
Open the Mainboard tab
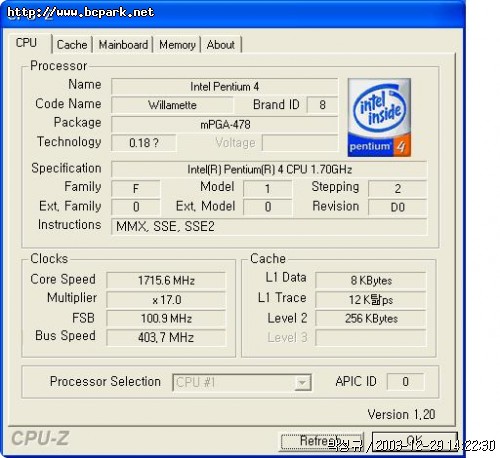click(x=123, y=45)
